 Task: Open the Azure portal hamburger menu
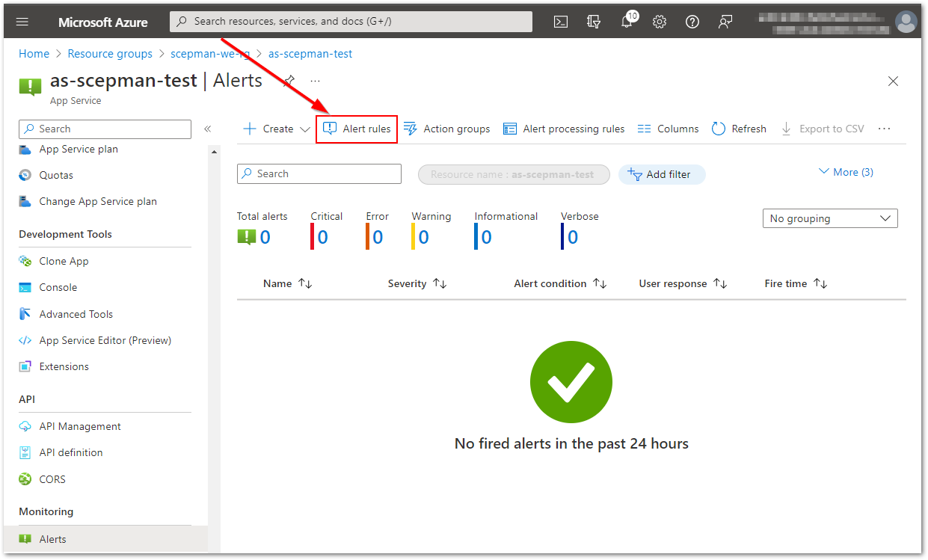click(x=22, y=22)
